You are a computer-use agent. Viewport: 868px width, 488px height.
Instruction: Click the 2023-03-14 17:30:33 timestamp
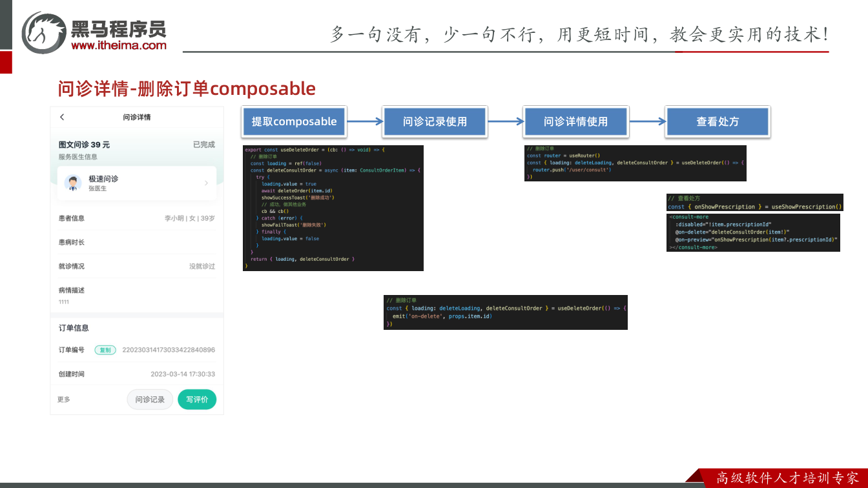[x=183, y=374]
